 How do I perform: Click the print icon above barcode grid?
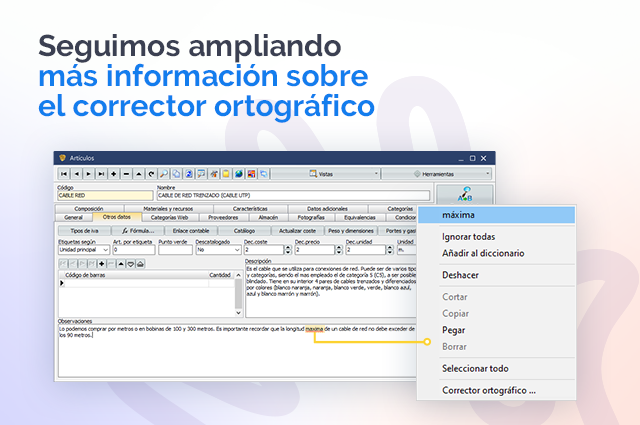142,263
